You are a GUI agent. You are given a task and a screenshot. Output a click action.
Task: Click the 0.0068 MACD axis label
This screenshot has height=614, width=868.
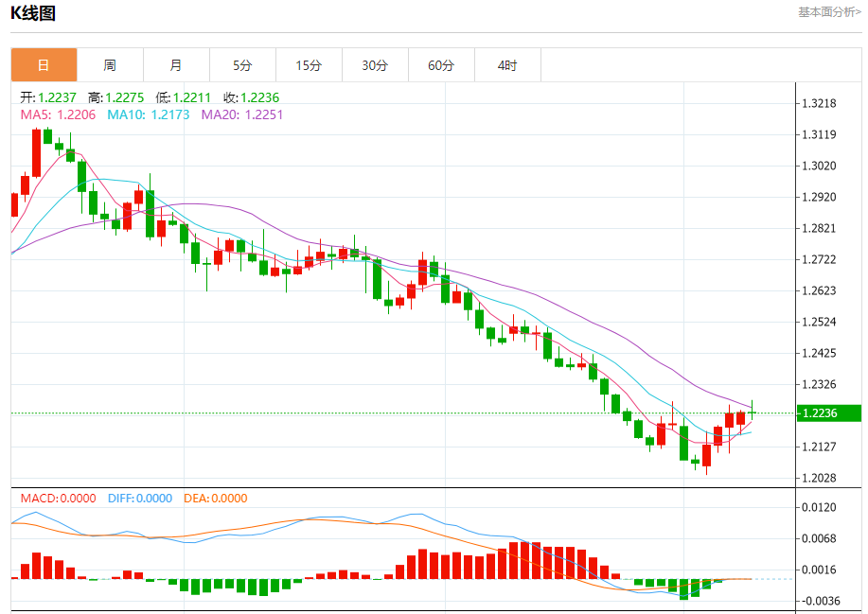(x=820, y=538)
